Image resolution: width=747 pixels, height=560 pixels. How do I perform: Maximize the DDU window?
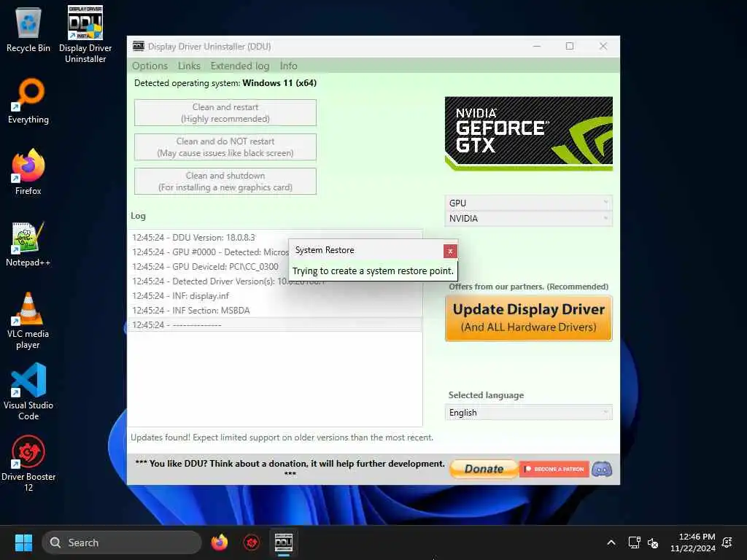pyautogui.click(x=570, y=46)
